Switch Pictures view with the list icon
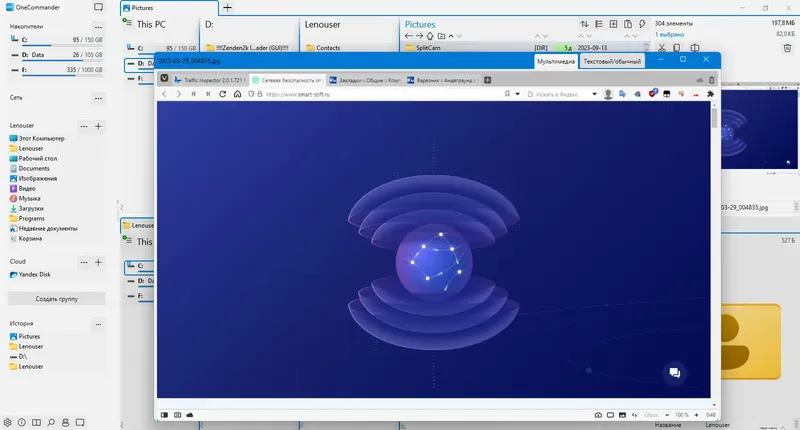Image resolution: width=800 pixels, height=430 pixels. [x=599, y=24]
